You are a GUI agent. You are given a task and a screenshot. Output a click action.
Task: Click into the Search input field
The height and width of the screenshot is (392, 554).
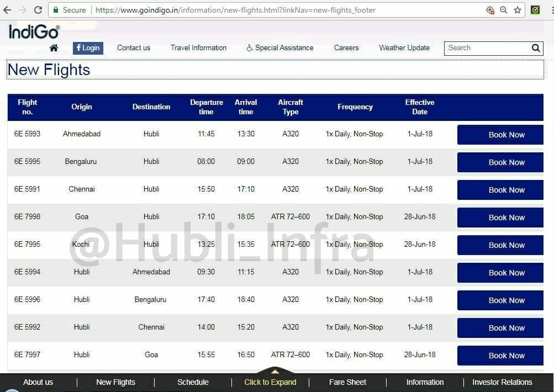tap(488, 49)
